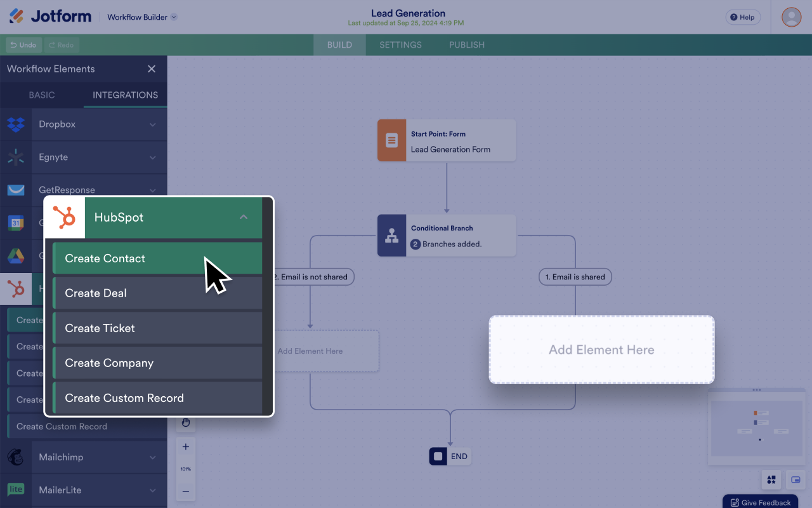Click the Conditional Branch icon
Viewport: 812px width, 508px height.
392,236
